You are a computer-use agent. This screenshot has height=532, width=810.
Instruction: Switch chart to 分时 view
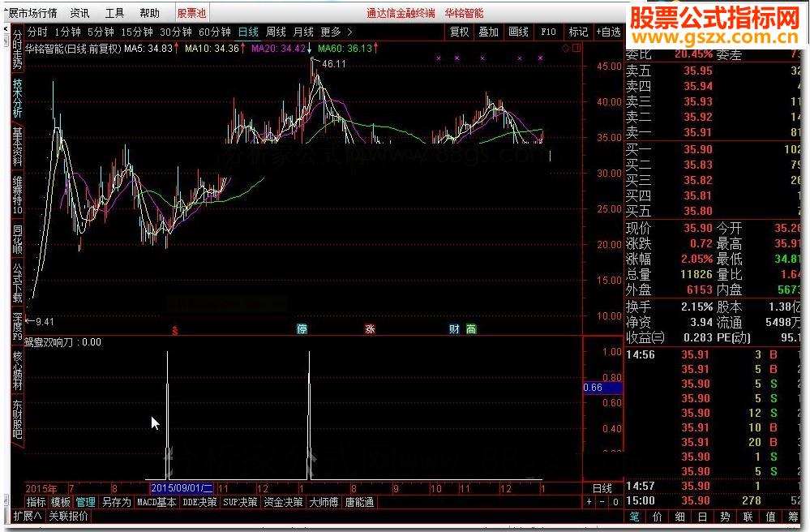pyautogui.click(x=38, y=32)
